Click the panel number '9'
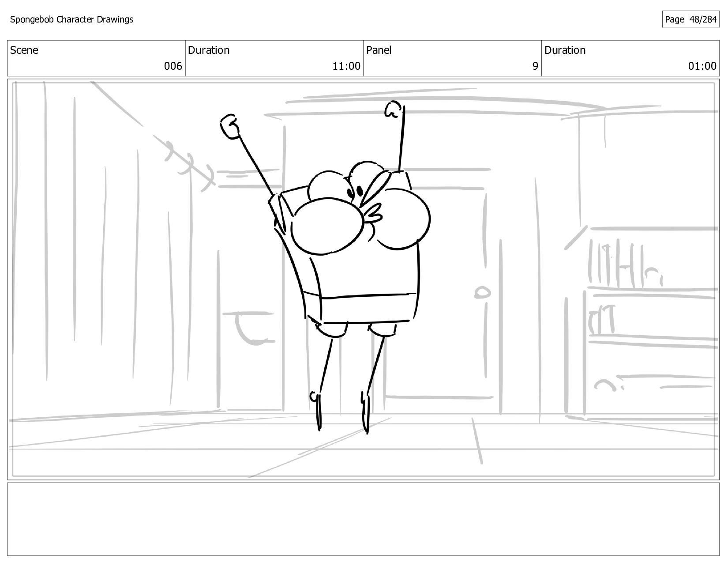Viewport: 728px width, 563px height. click(535, 66)
